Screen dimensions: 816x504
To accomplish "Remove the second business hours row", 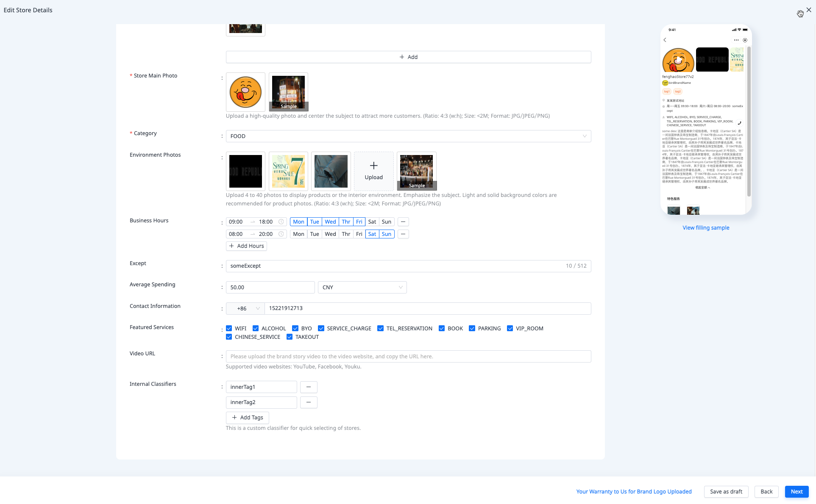I will (x=403, y=234).
